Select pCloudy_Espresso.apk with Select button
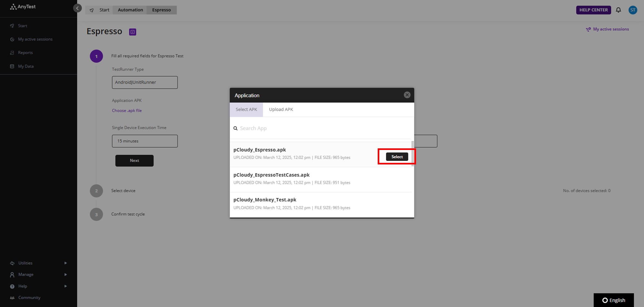Screen dimensions: 644x307 [397, 157]
